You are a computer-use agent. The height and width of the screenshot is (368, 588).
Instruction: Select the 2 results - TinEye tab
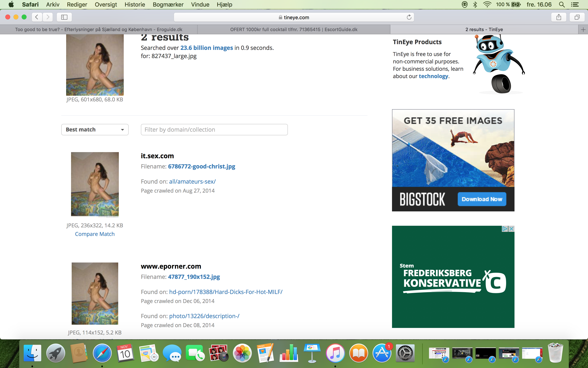click(484, 29)
